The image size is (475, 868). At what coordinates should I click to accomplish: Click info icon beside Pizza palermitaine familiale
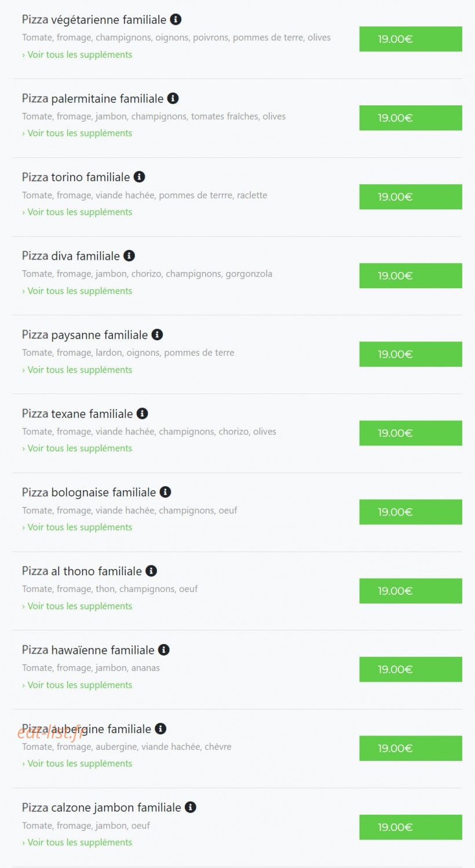(173, 98)
